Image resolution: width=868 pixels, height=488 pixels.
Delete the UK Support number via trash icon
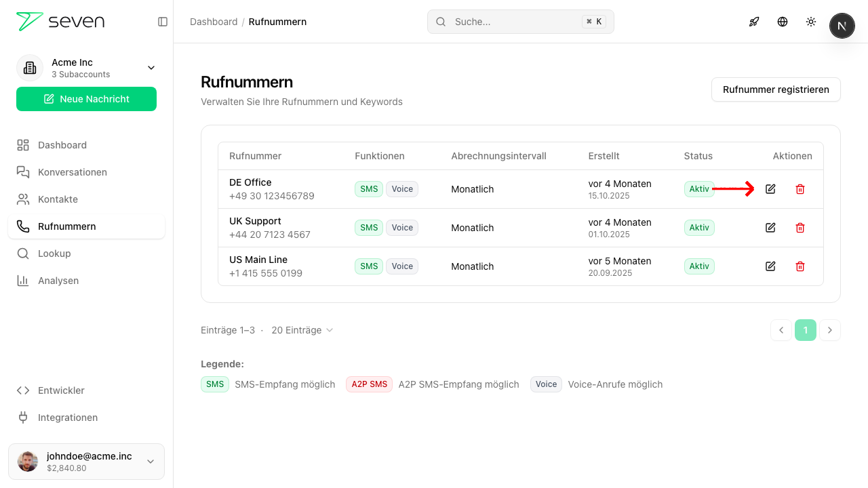pos(800,228)
